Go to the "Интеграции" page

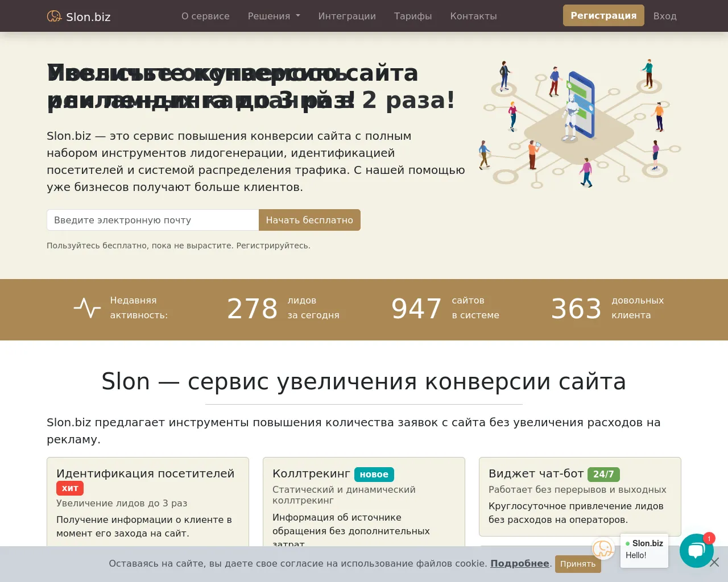pos(347,16)
